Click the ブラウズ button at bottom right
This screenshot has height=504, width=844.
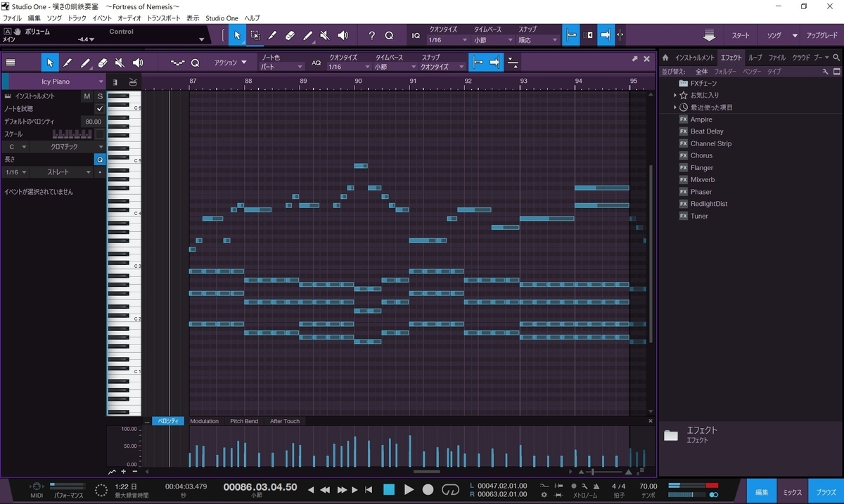(x=826, y=492)
